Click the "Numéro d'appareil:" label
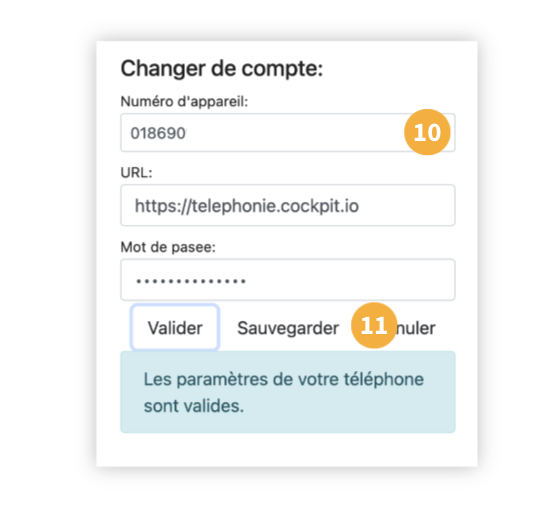This screenshot has height=520, width=536. (184, 102)
